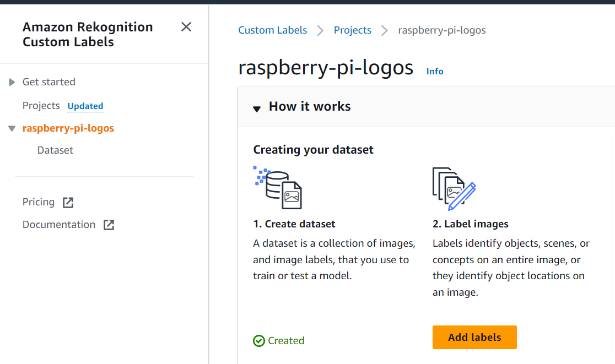Collapse the raspberry-pi-logos tree arrow
615x364 pixels.
(12, 128)
